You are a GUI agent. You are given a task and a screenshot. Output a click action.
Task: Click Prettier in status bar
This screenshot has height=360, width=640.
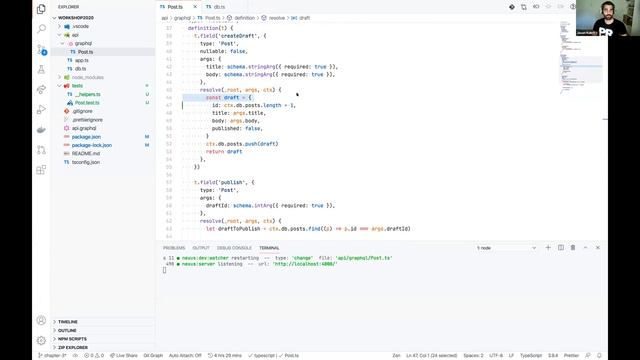pyautogui.click(x=571, y=356)
